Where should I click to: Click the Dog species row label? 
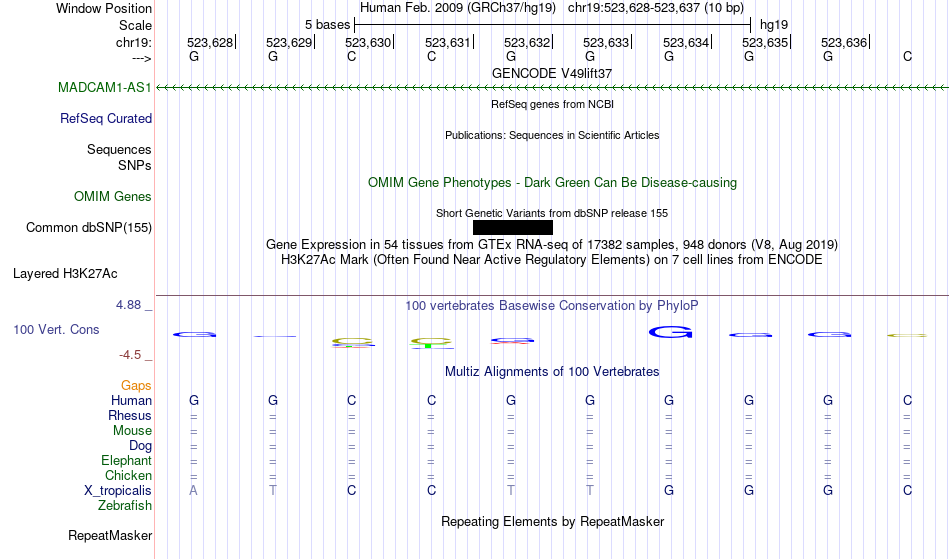(140, 446)
